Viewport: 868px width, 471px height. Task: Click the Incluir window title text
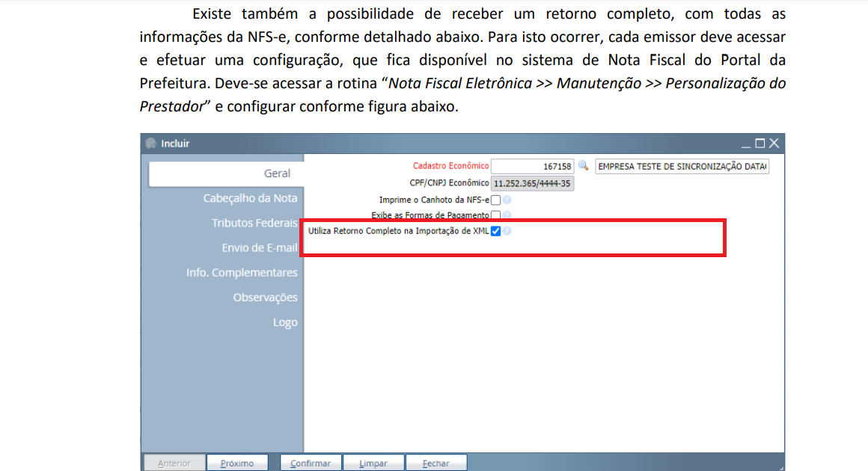coord(175,144)
